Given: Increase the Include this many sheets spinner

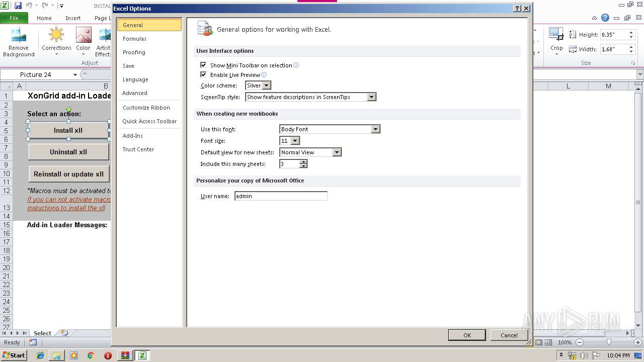Looking at the screenshot, I should click(x=303, y=162).
